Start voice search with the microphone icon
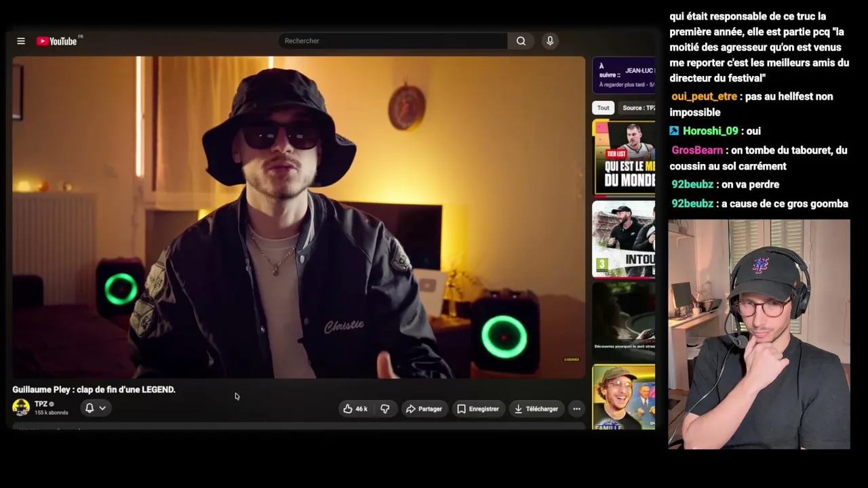Image resolution: width=868 pixels, height=488 pixels. (x=550, y=41)
